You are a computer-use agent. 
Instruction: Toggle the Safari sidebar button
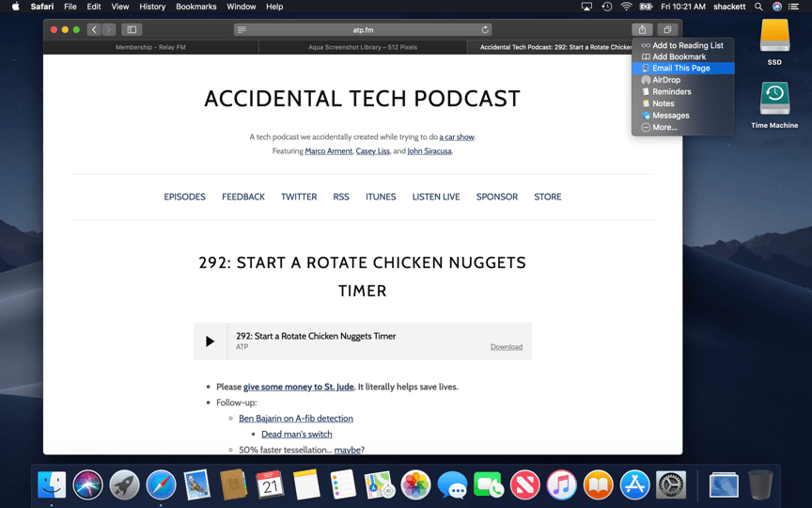pyautogui.click(x=133, y=29)
